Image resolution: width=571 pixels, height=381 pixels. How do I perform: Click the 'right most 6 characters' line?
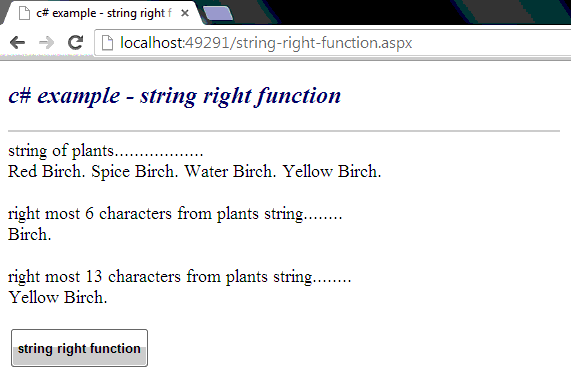175,214
